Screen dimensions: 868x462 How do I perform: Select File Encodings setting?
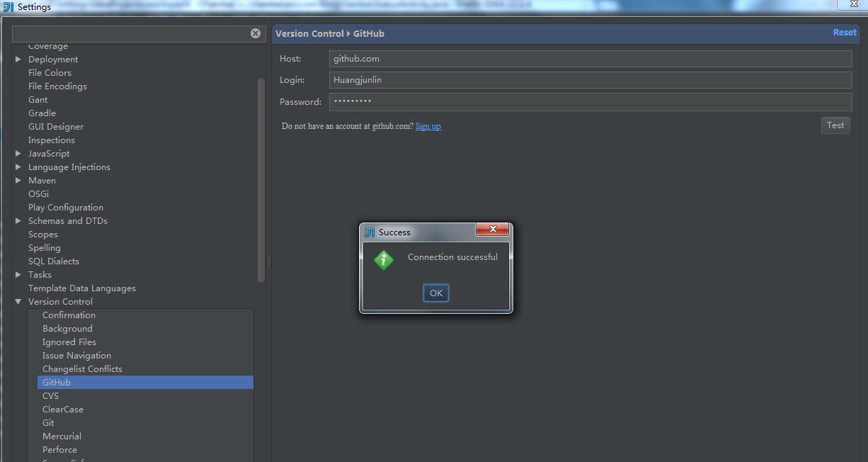pyautogui.click(x=57, y=86)
